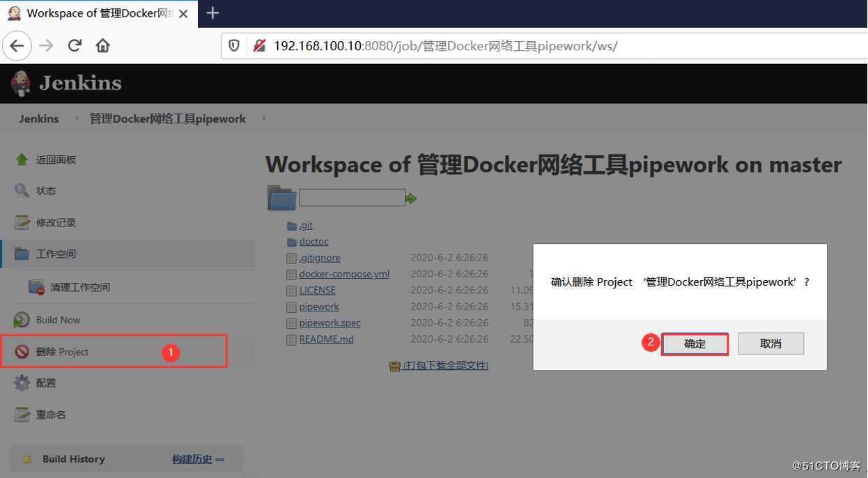Open 配置 in the sidebar

46,383
